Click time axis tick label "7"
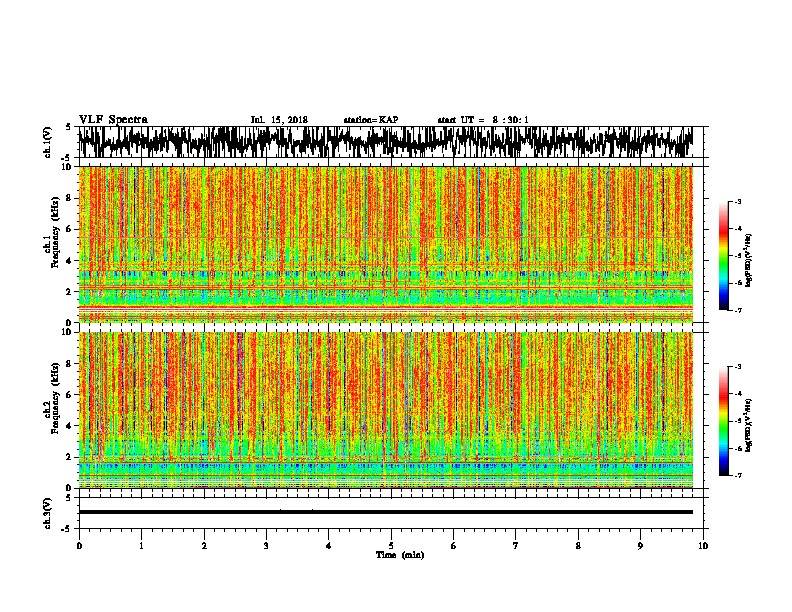Viewport: 792px width, 612px height. tap(516, 546)
